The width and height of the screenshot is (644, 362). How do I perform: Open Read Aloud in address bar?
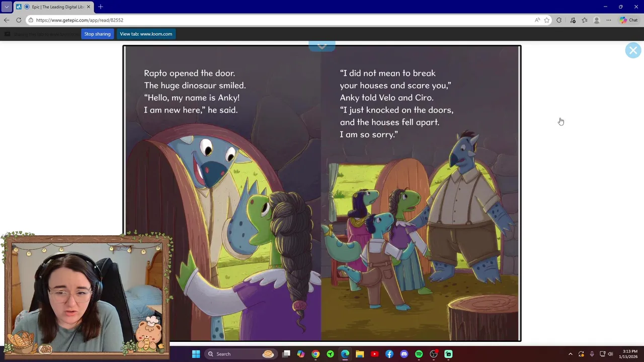537,20
